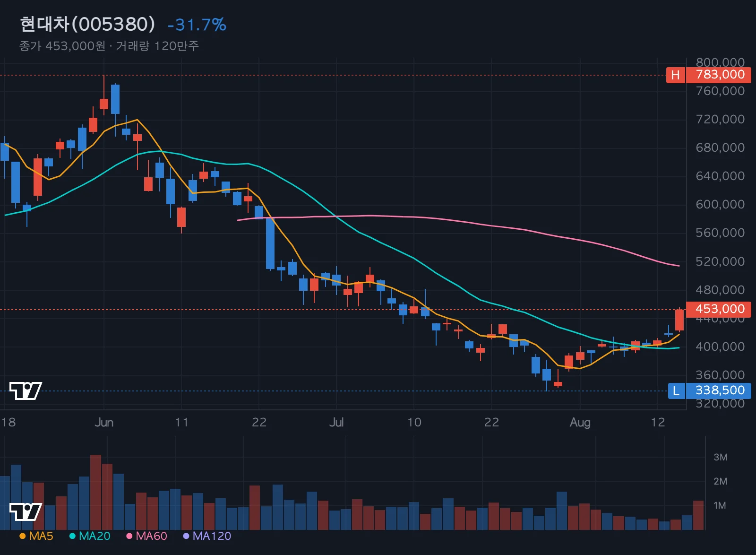The width and height of the screenshot is (756, 555).
Task: Click the last red volume bar
Action: (698, 515)
